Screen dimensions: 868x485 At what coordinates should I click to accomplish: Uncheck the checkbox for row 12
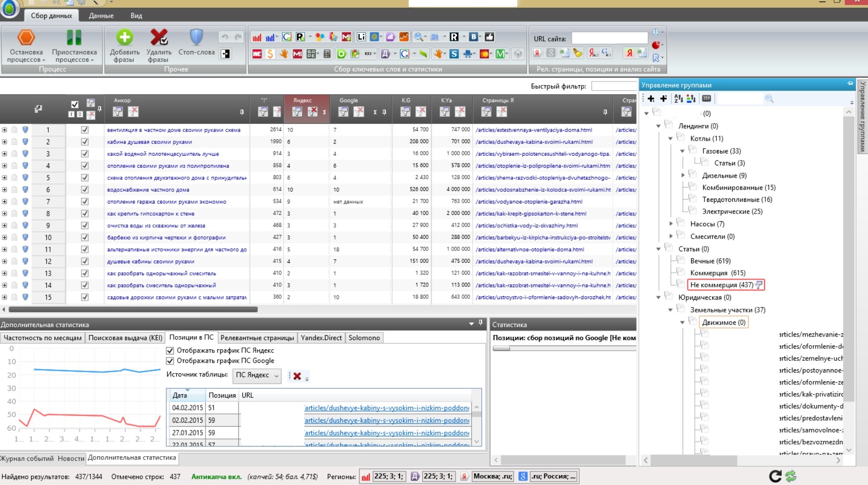click(x=85, y=261)
